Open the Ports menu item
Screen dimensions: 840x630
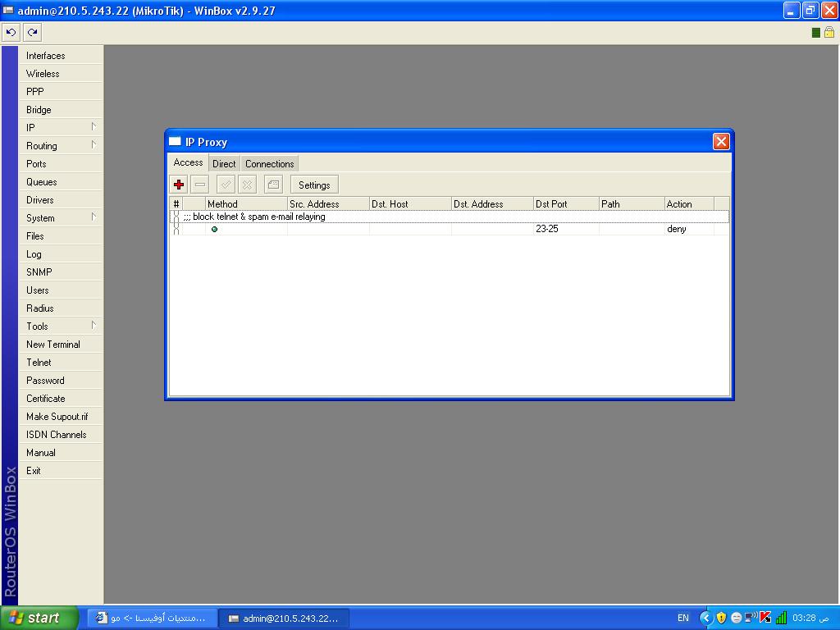tap(61, 164)
